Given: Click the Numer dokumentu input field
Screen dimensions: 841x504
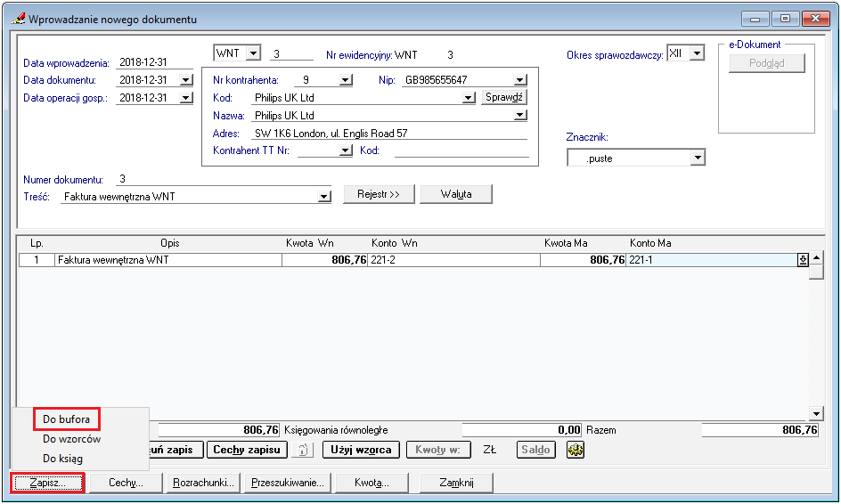Looking at the screenshot, I should [x=223, y=179].
